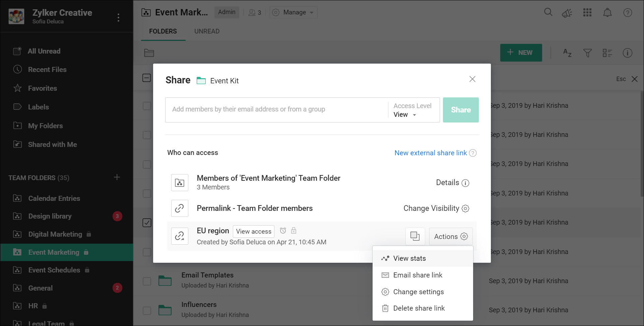The width and height of the screenshot is (644, 326).
Task: Open search with the magnifier icon
Action: pyautogui.click(x=548, y=13)
